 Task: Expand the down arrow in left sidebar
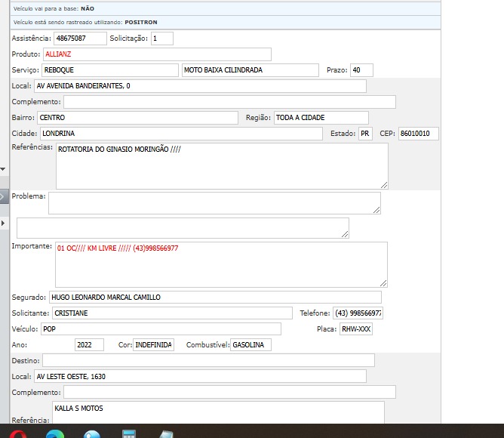click(x=3, y=169)
